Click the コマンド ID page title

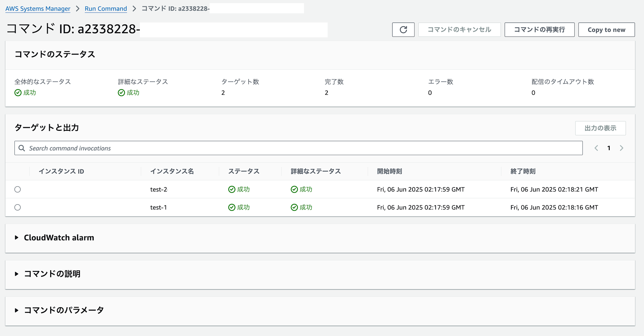73,29
